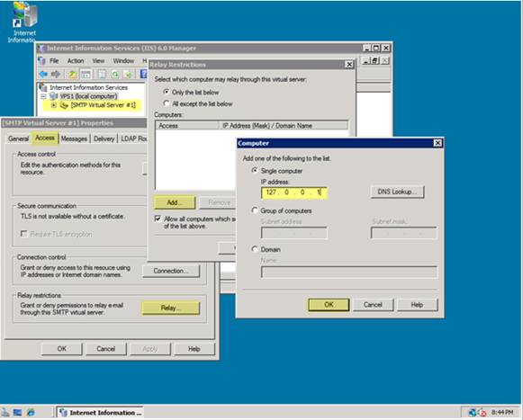
Task: Click the network icon in system tray
Action: tap(473, 412)
